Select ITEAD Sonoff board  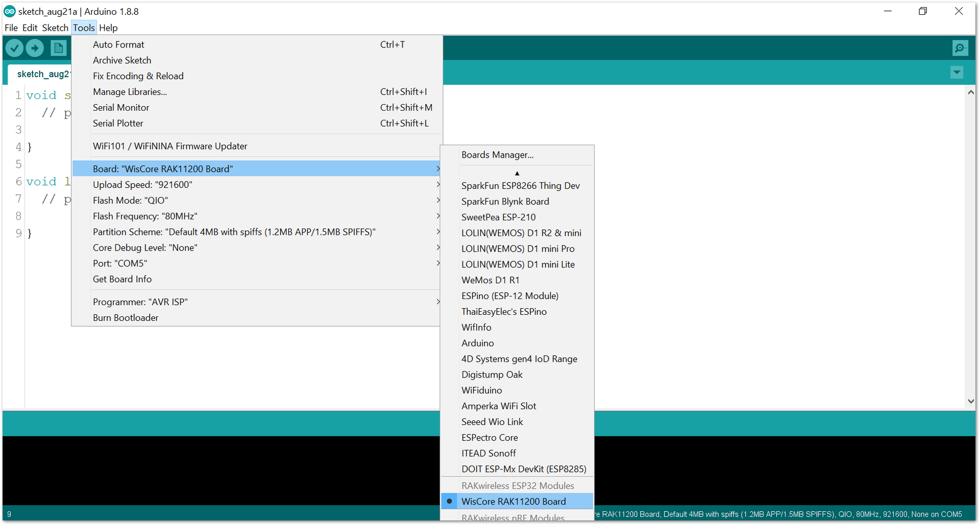tap(517, 454)
